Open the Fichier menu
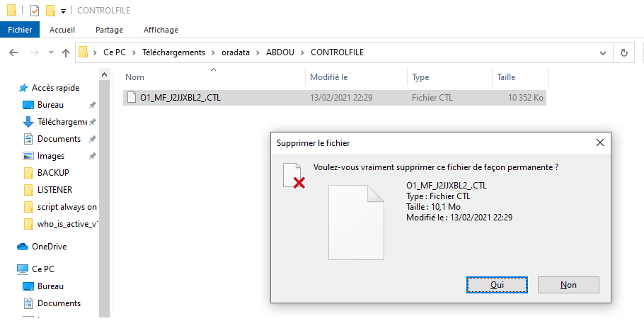Image resolution: width=644 pixels, height=326 pixels. click(20, 30)
